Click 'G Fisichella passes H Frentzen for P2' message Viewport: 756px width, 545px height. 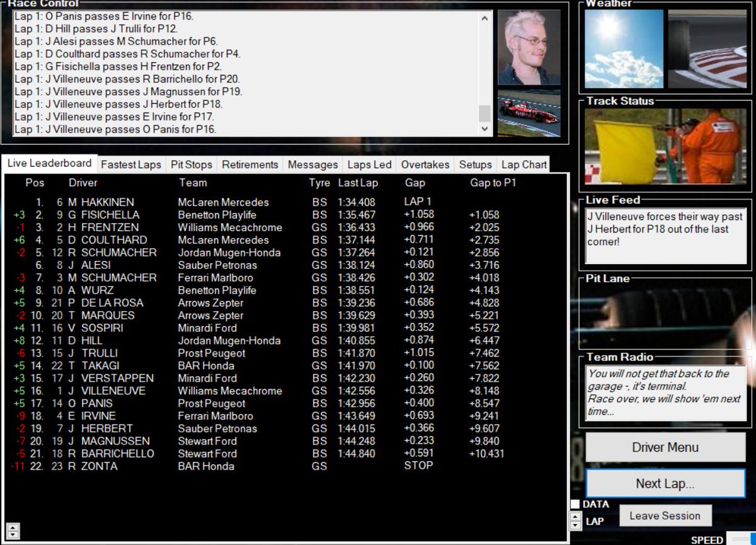(x=118, y=66)
